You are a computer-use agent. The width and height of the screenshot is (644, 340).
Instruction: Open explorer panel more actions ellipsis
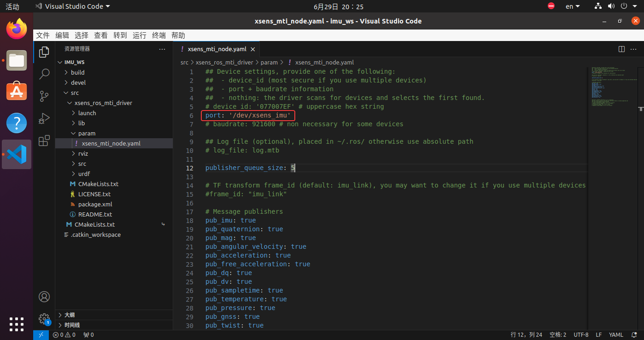click(x=162, y=49)
